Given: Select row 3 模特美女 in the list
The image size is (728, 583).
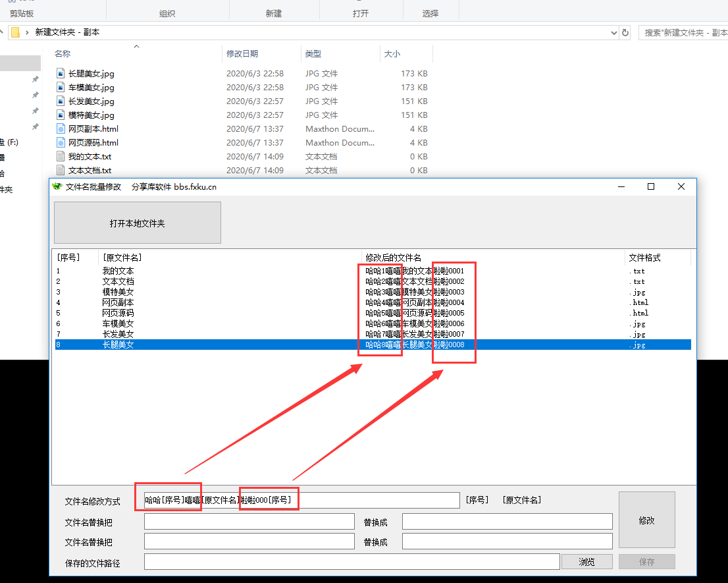Looking at the screenshot, I should (x=118, y=292).
